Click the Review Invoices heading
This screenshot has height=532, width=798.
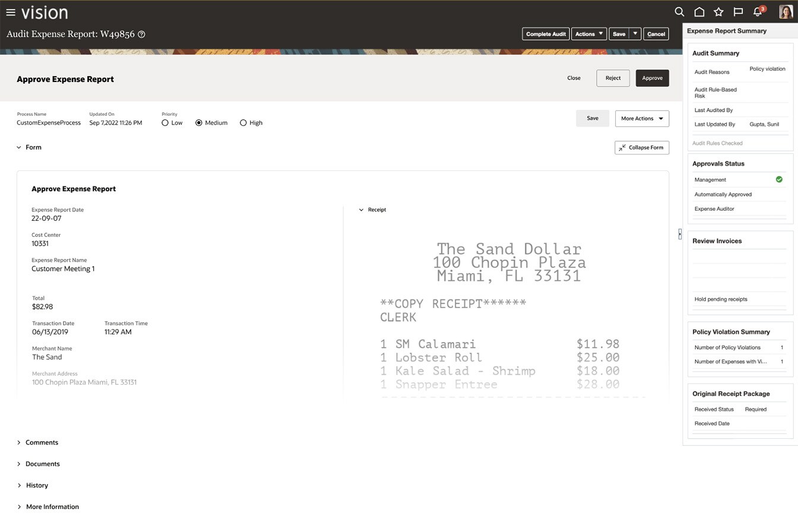point(717,241)
